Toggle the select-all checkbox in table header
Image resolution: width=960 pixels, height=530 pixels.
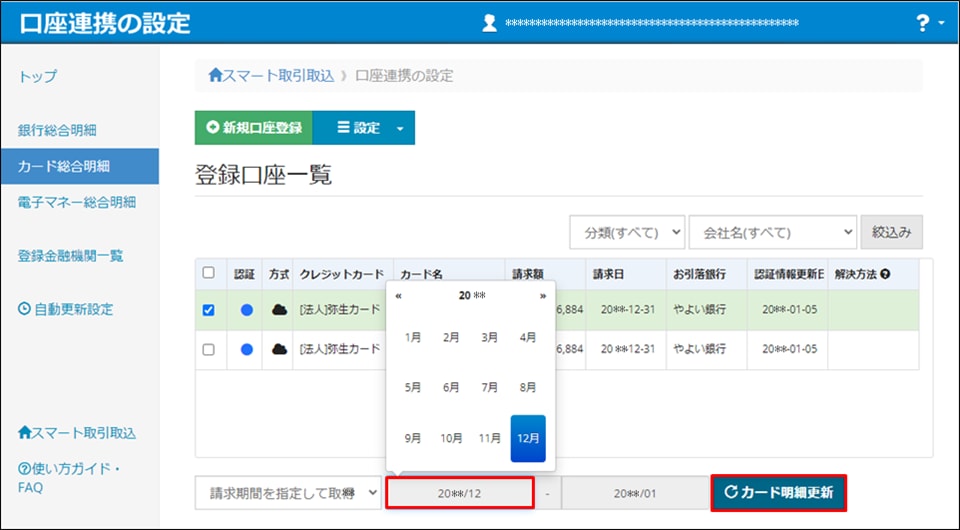pos(208,273)
